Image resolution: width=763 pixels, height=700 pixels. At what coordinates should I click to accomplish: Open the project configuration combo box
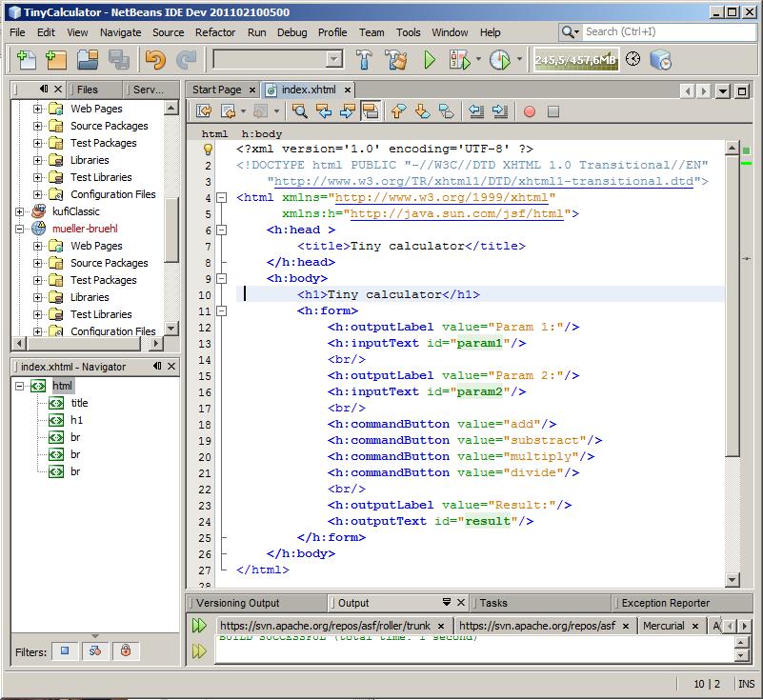pos(277,60)
